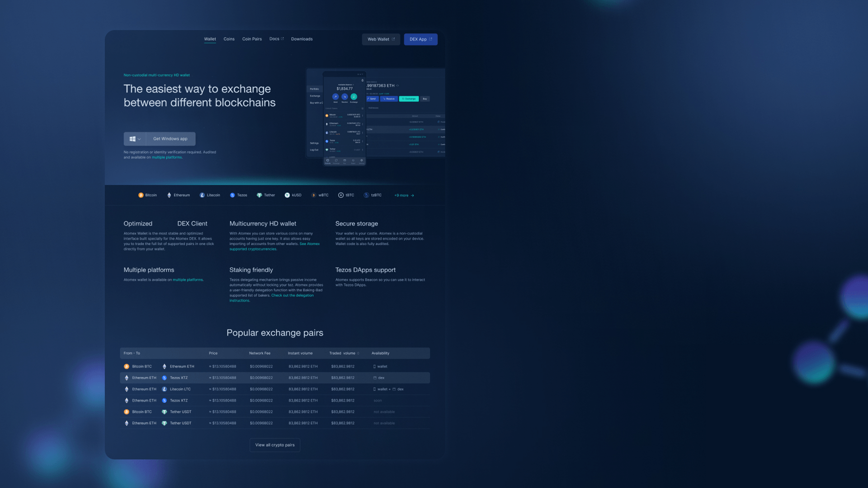Open the Wallet nav tab
Screen dimensions: 868x488
tap(210, 39)
